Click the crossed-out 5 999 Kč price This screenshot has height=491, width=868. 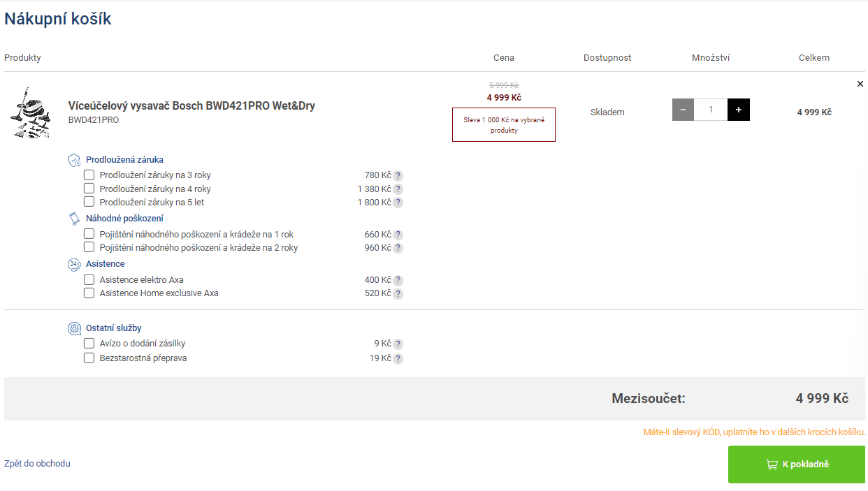pyautogui.click(x=504, y=85)
